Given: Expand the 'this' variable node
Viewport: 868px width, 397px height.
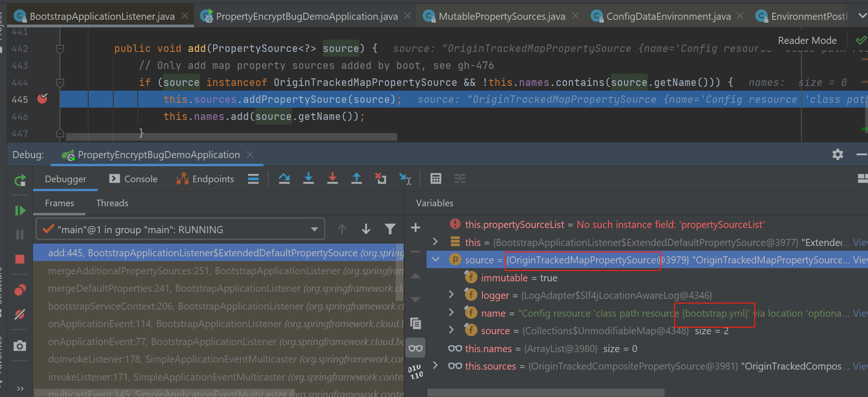Looking at the screenshot, I should 435,242.
